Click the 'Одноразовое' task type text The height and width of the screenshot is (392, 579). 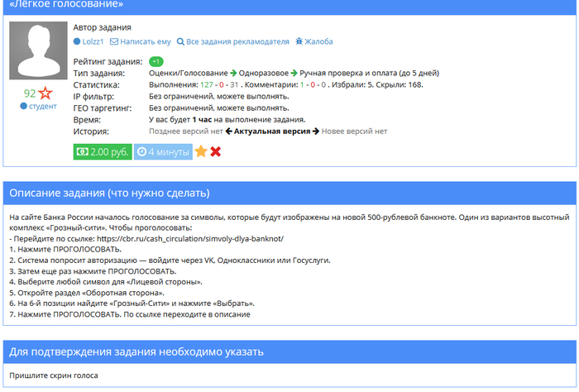(x=264, y=73)
